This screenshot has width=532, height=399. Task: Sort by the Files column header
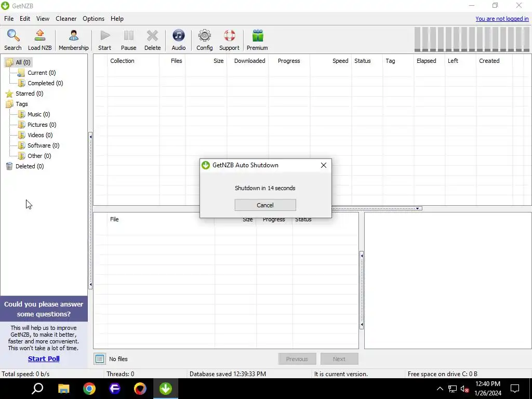(x=172, y=61)
